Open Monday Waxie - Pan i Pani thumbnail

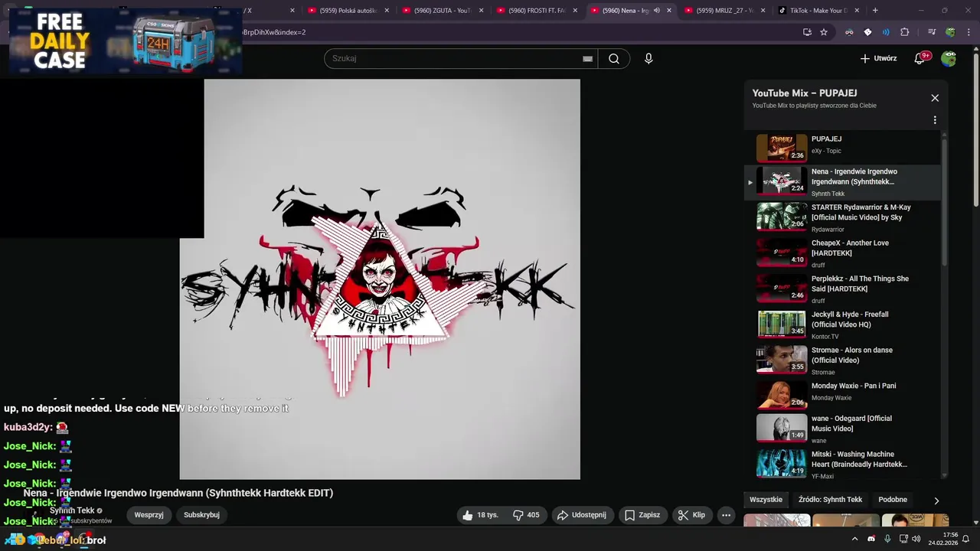(782, 396)
